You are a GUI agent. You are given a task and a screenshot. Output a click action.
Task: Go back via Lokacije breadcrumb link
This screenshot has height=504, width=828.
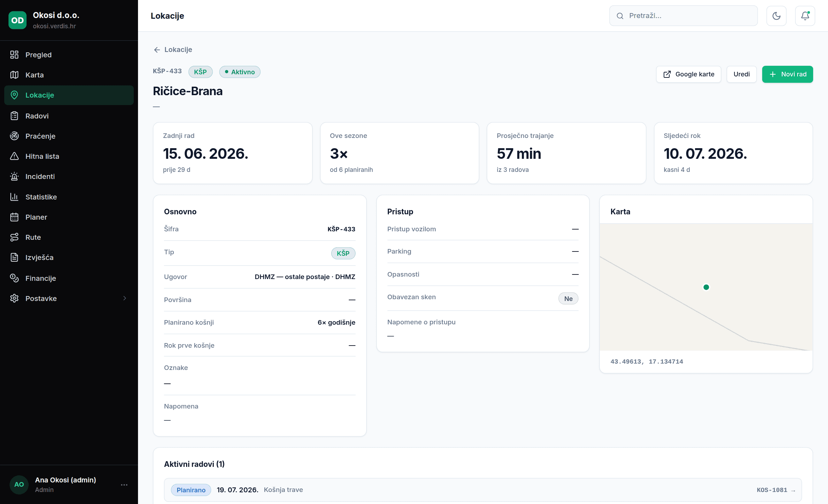(x=173, y=50)
